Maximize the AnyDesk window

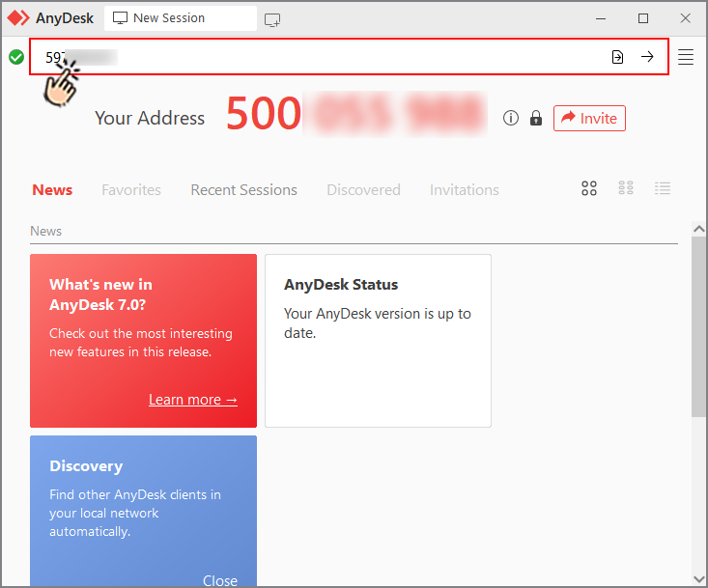point(643,18)
